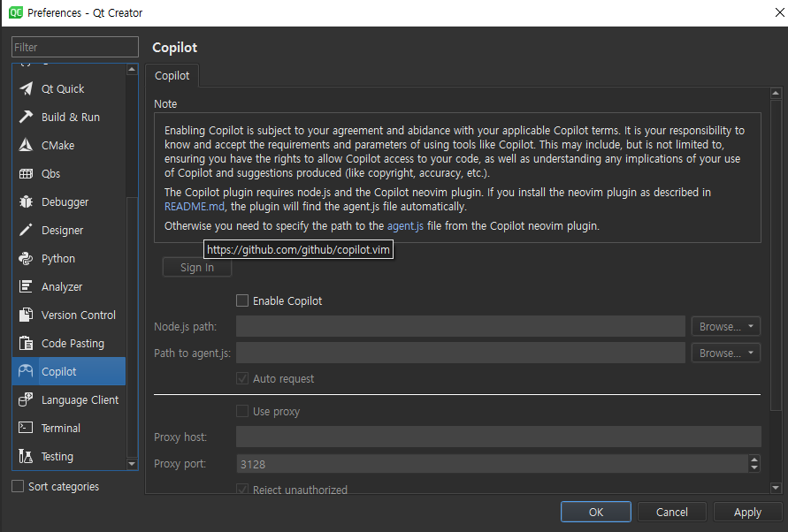The width and height of the screenshot is (788, 532).
Task: Open the Python logo icon
Action: click(x=26, y=258)
